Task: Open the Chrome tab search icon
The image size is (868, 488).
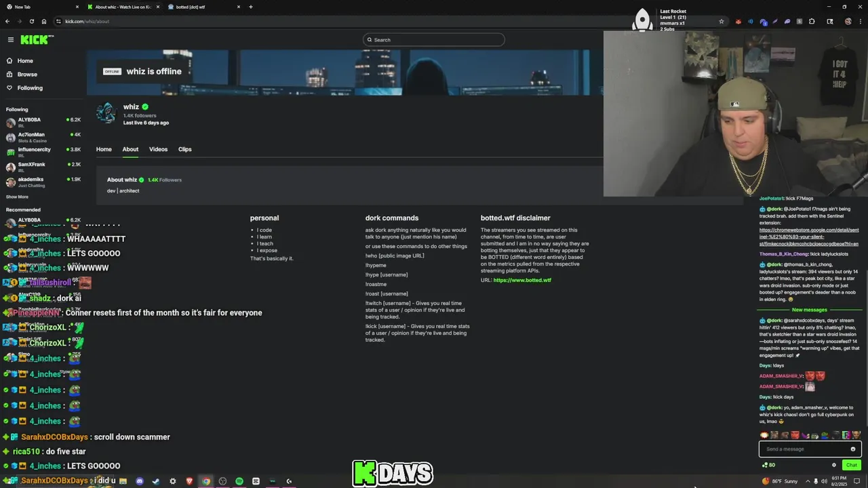Action: point(830,22)
